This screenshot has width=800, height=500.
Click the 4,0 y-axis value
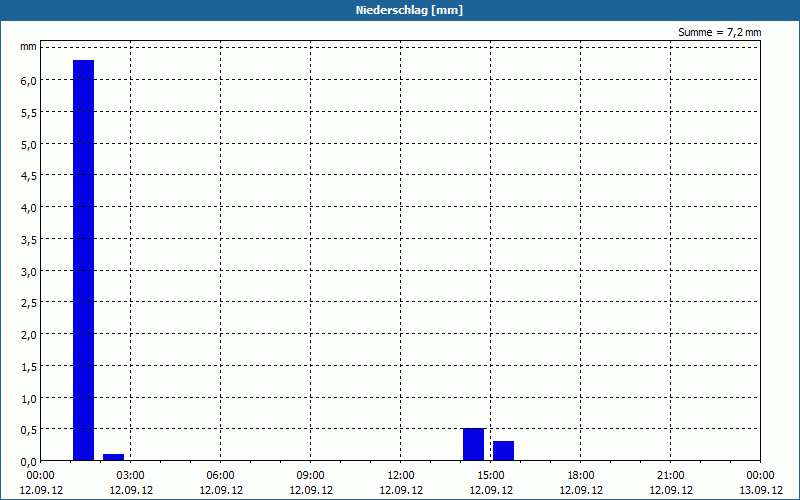(29, 208)
